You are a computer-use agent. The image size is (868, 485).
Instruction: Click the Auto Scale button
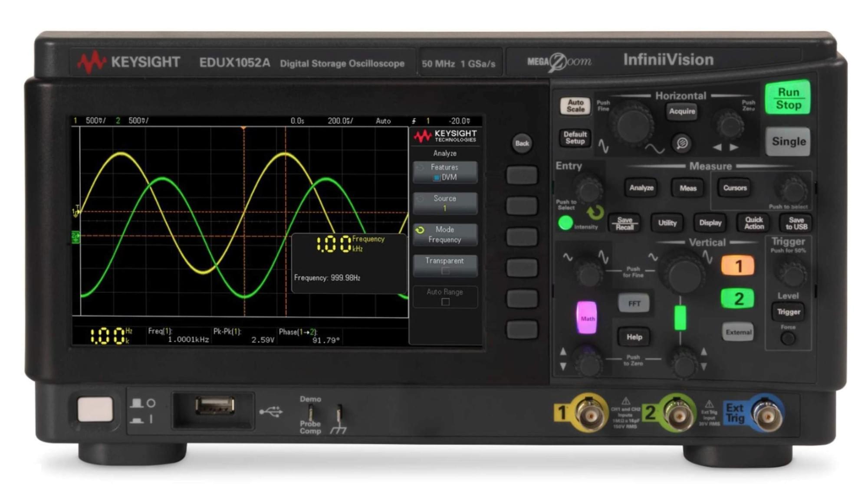pos(575,106)
